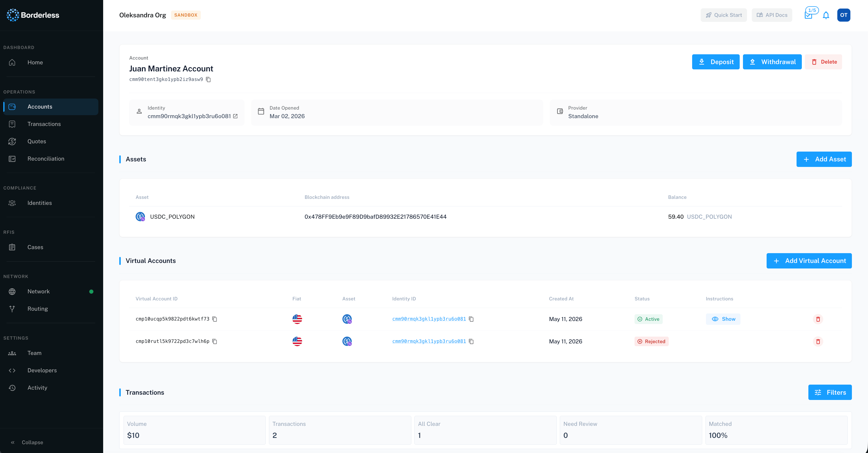The width and height of the screenshot is (868, 453).
Task: Click the Volume $10 card
Action: [x=194, y=430]
